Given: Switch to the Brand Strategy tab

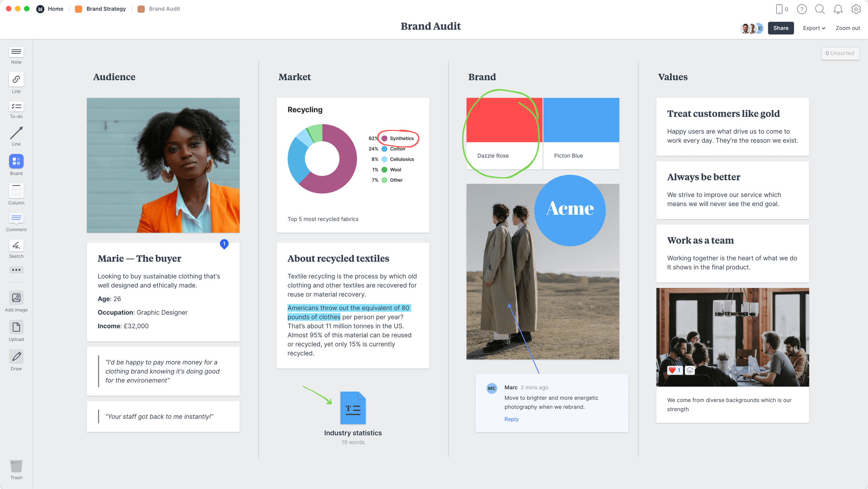Looking at the screenshot, I should (106, 8).
